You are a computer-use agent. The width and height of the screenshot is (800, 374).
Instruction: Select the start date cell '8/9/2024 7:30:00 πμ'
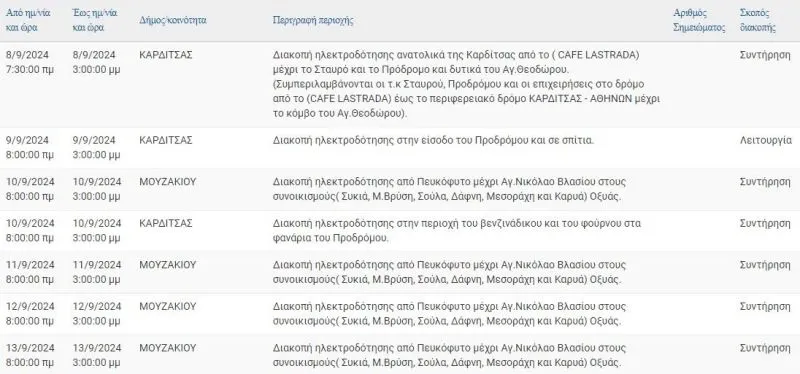30,62
